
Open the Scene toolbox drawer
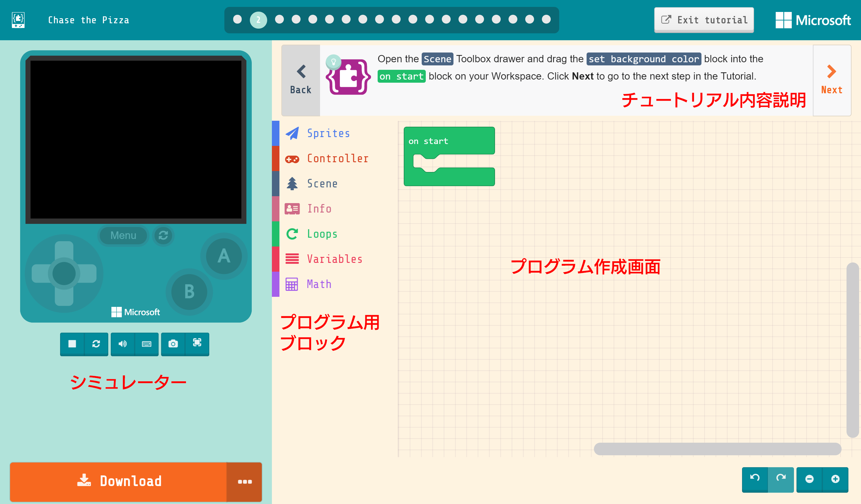click(x=322, y=183)
